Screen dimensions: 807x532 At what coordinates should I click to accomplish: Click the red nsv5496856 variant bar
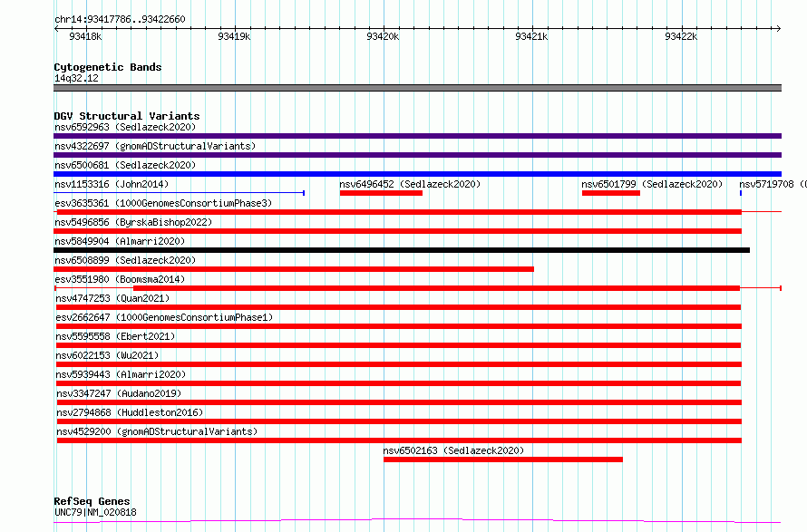click(397, 231)
